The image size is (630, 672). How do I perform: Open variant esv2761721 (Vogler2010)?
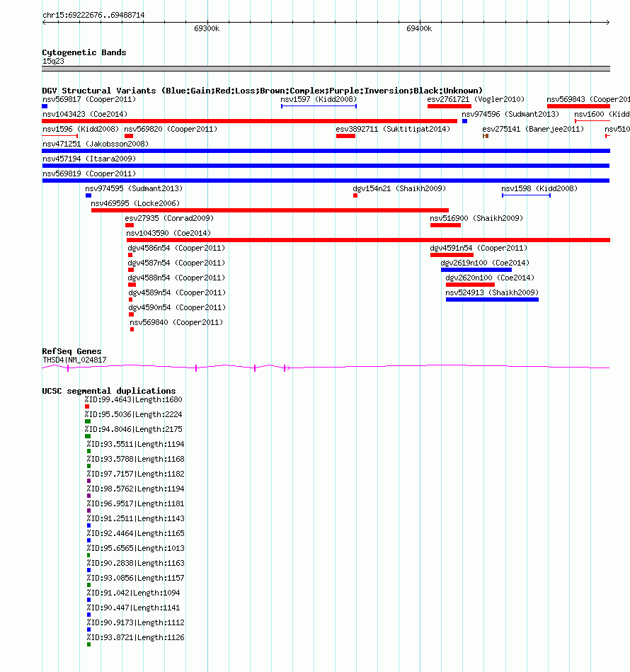coord(476,99)
